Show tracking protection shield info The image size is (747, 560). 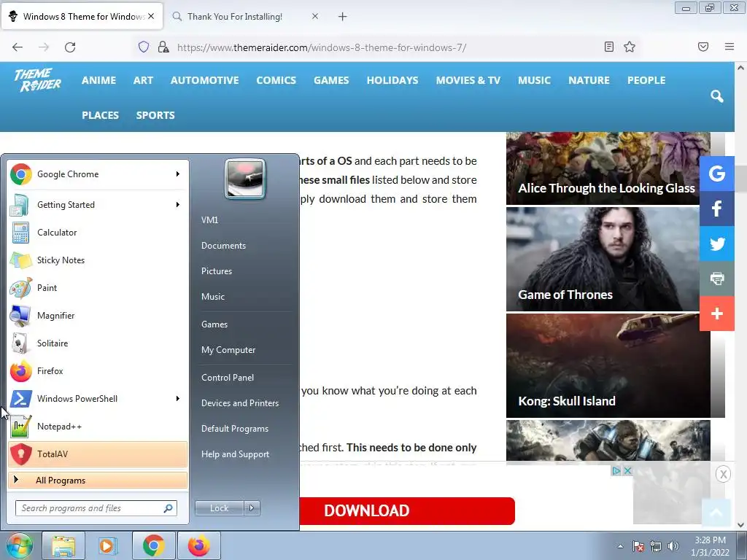pos(144,47)
